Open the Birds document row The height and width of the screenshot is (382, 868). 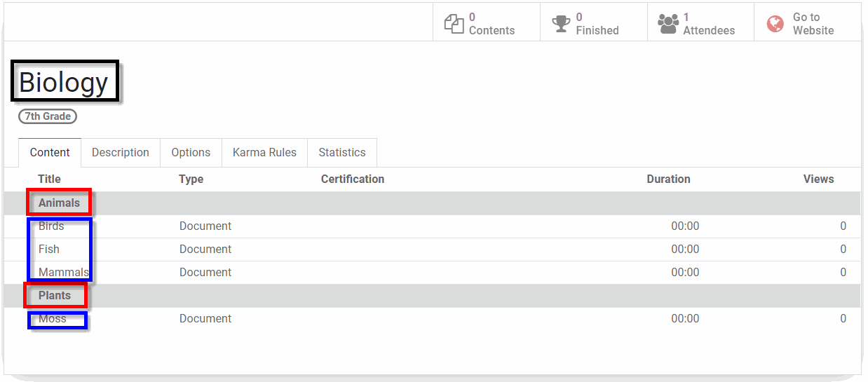[x=51, y=226]
